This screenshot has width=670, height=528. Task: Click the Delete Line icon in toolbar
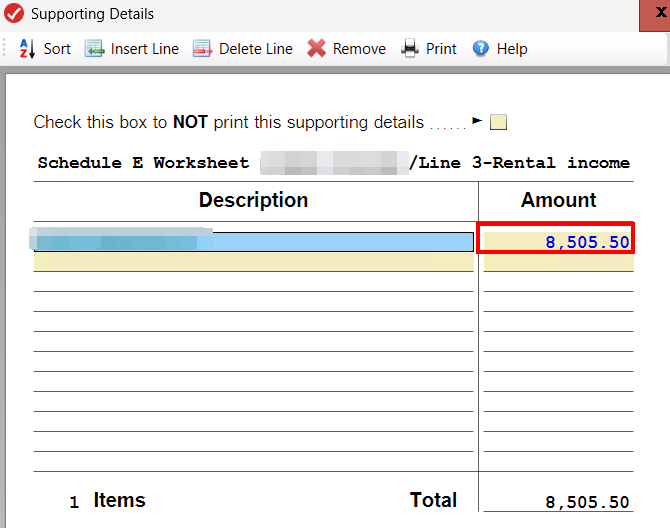click(203, 48)
